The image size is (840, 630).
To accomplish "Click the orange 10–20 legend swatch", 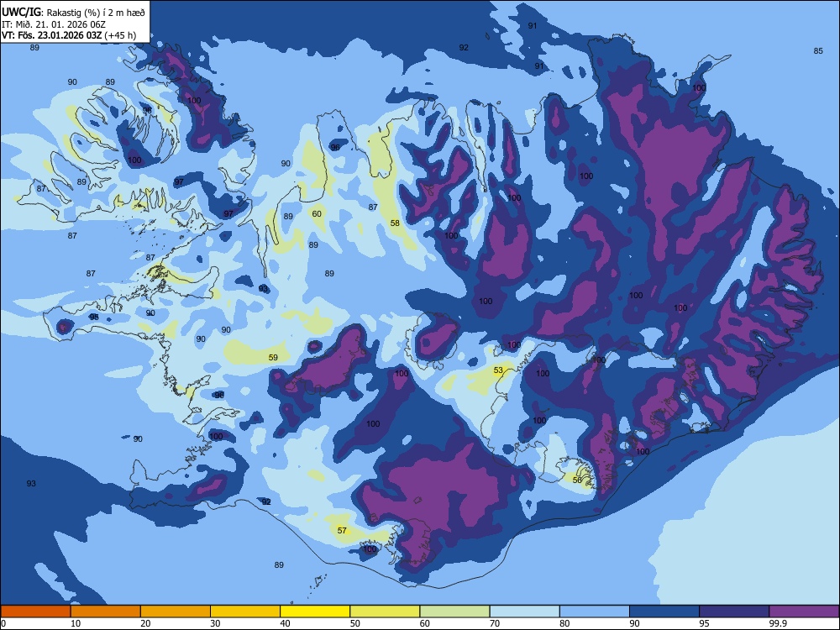I will click(x=106, y=612).
